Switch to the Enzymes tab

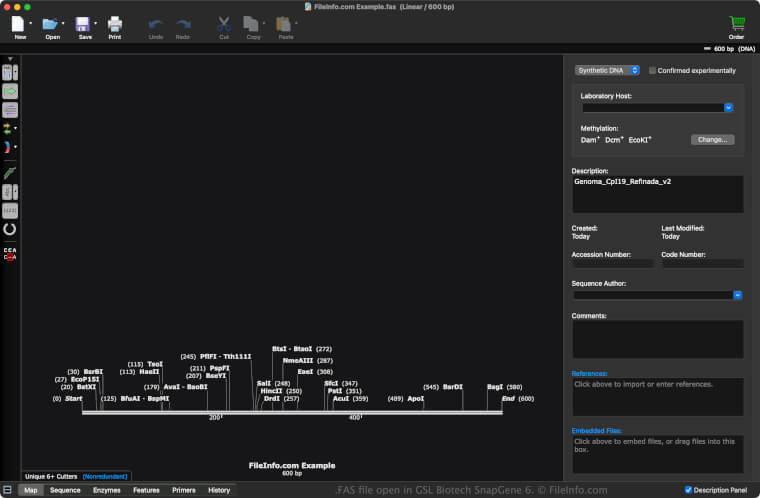pyautogui.click(x=106, y=490)
